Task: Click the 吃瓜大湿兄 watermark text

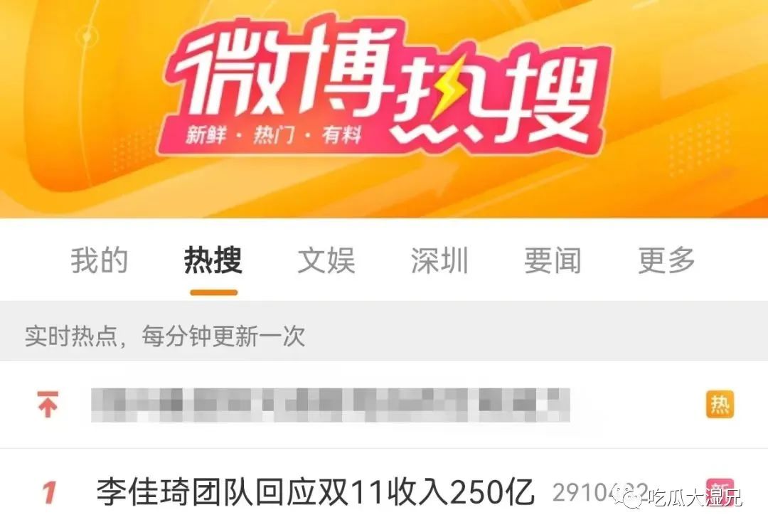Action: (695, 498)
